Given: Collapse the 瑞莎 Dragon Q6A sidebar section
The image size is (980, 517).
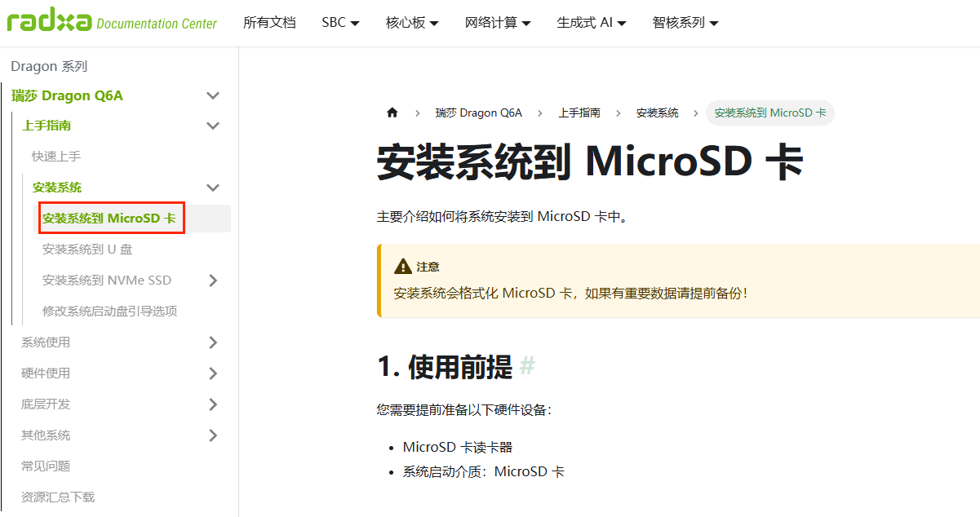Looking at the screenshot, I should click(x=213, y=95).
